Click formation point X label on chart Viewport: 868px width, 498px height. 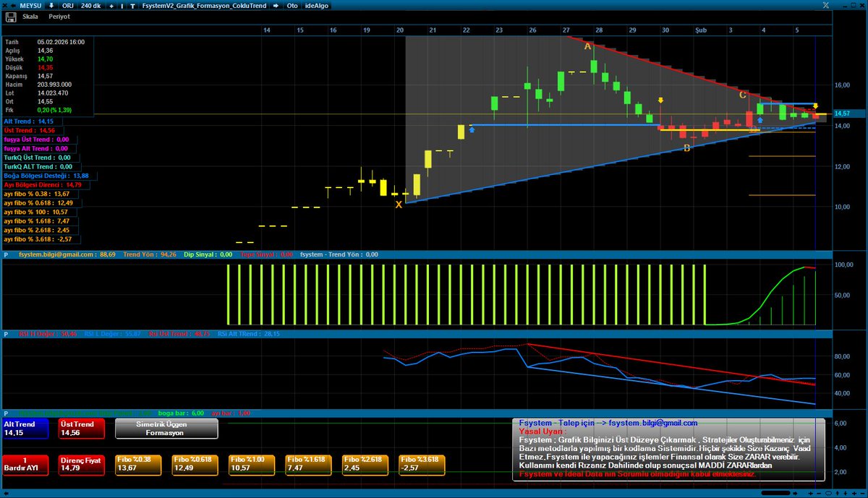399,205
